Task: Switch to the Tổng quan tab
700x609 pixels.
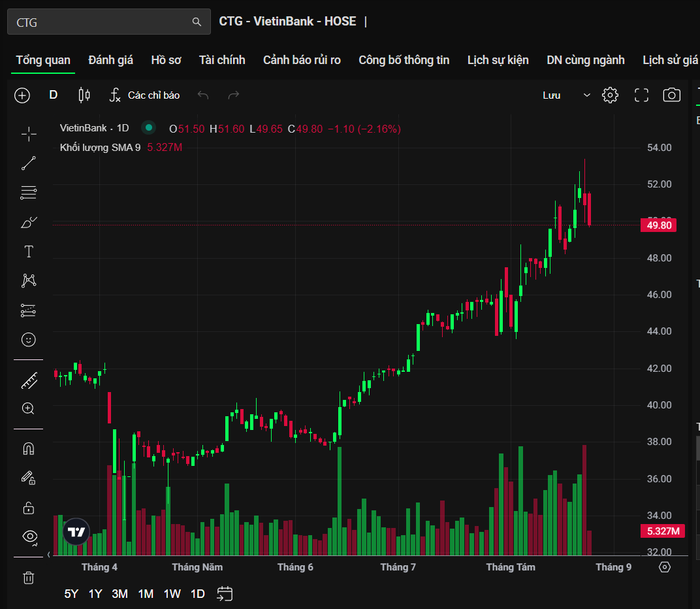Action: coord(43,60)
